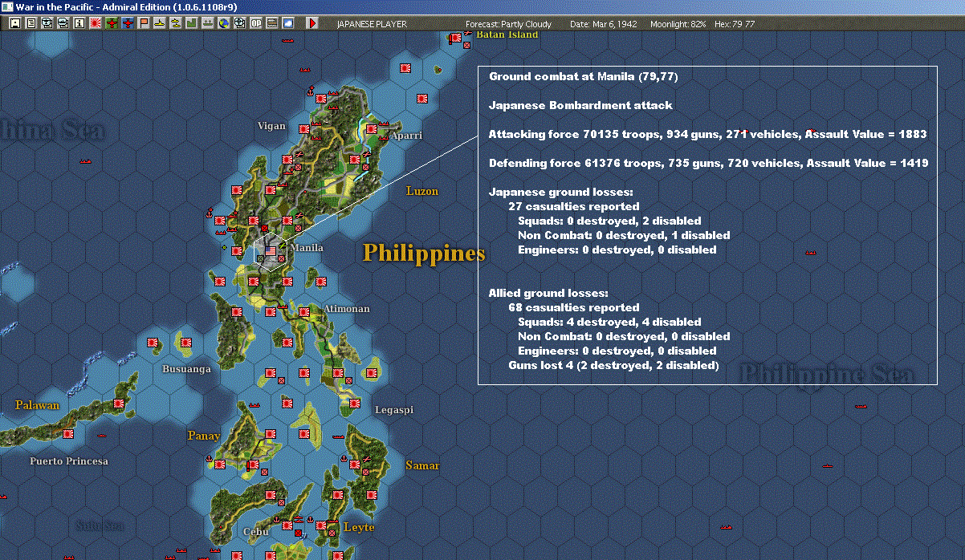
Task: Click the striped panel toolbar icon
Action: point(272,23)
